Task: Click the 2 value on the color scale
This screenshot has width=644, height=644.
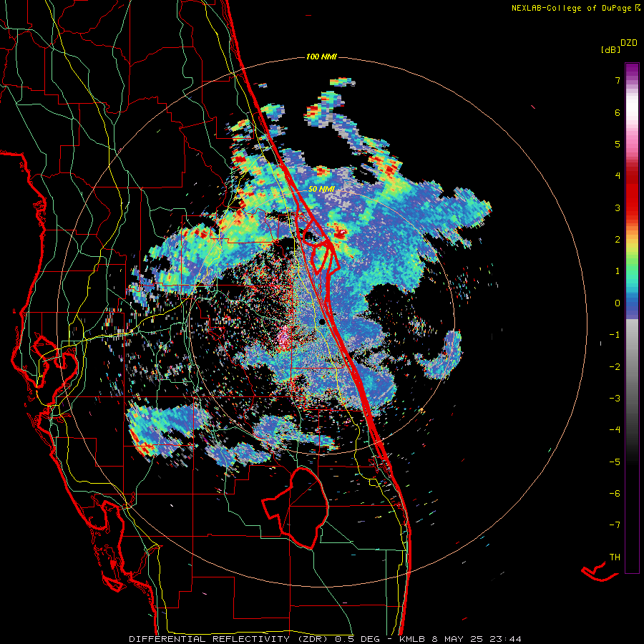Action: pos(618,239)
